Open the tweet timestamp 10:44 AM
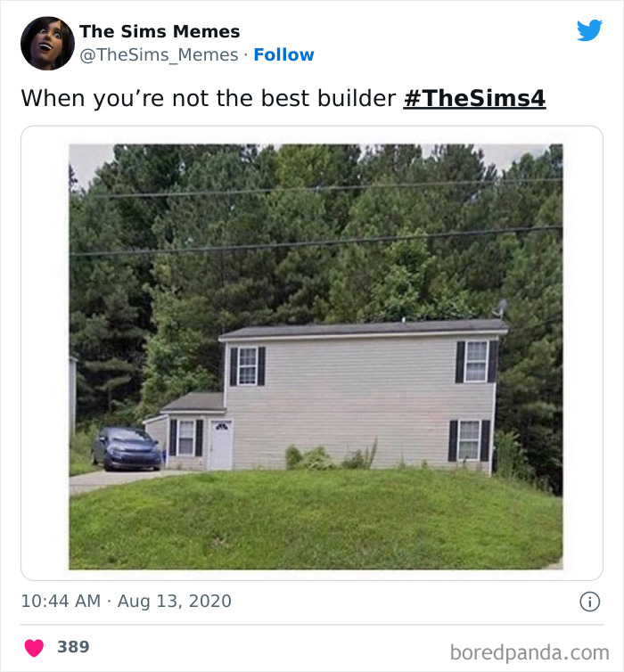The image size is (624, 672). click(x=61, y=601)
